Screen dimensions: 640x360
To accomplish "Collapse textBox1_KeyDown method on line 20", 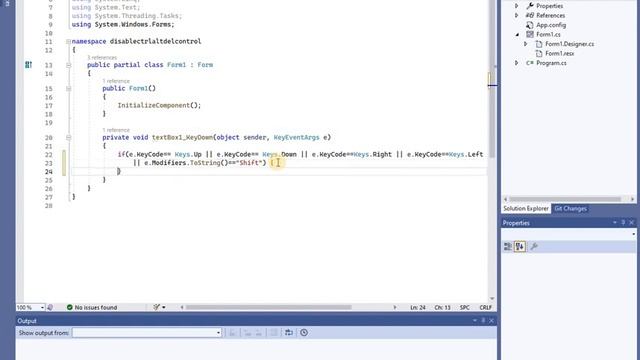I will point(68,137).
